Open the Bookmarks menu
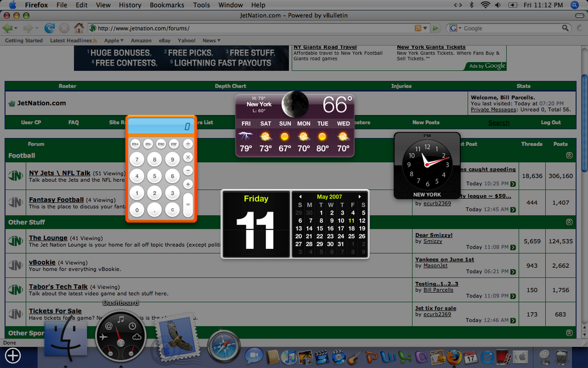The width and height of the screenshot is (588, 368). [x=167, y=5]
